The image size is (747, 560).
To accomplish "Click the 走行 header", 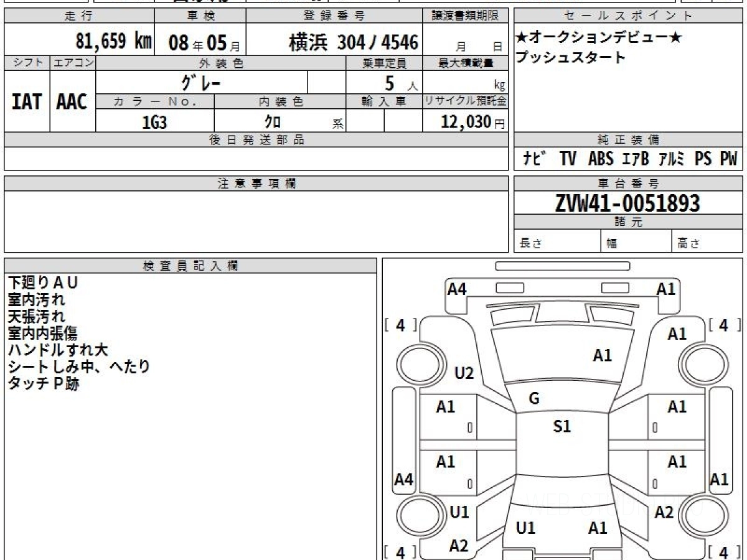I will pos(78,16).
